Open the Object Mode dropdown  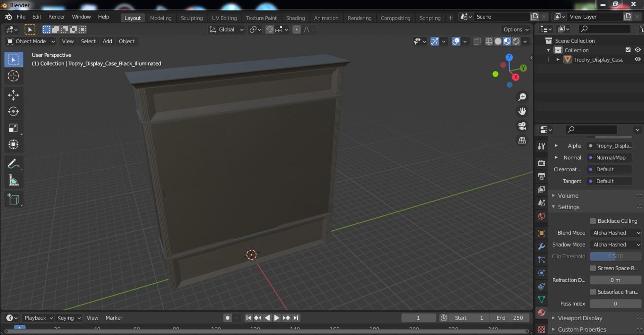[31, 41]
